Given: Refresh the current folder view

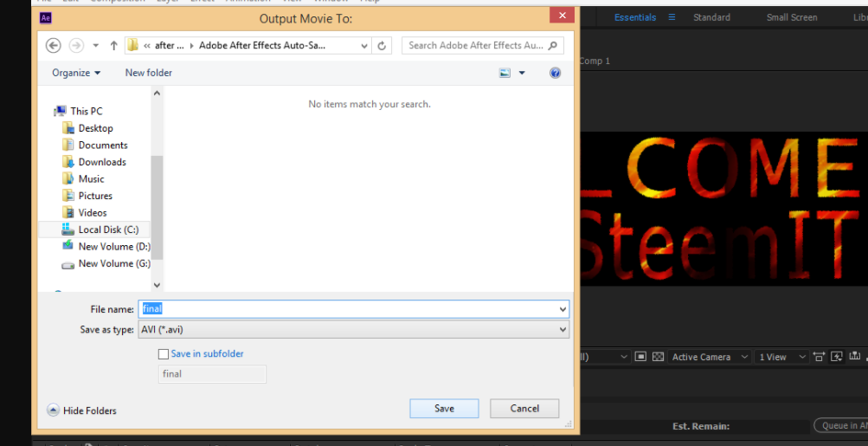Looking at the screenshot, I should point(382,46).
